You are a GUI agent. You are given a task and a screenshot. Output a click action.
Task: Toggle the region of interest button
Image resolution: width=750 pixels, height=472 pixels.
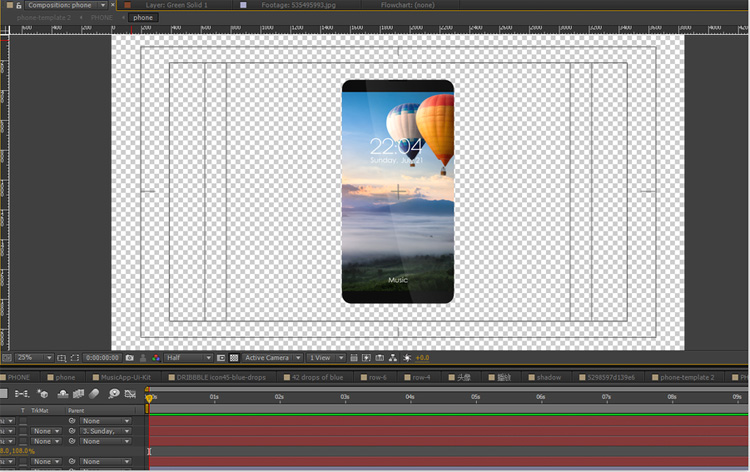[222, 357]
